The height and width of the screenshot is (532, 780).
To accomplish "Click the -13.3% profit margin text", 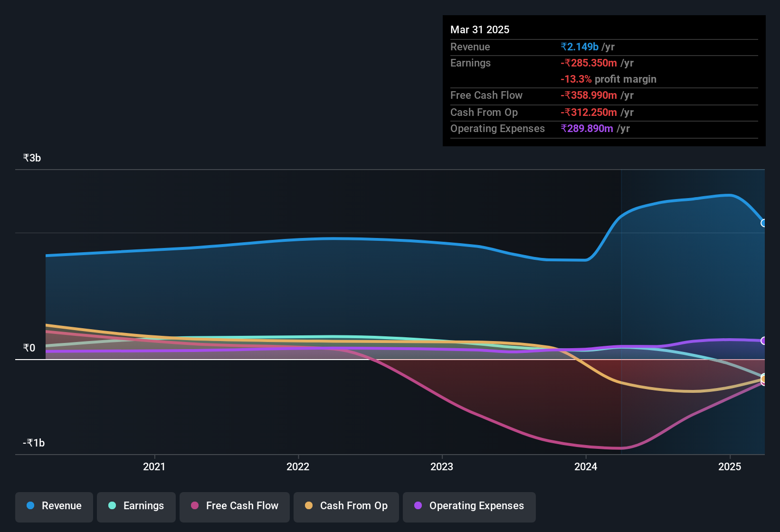I will [x=609, y=79].
